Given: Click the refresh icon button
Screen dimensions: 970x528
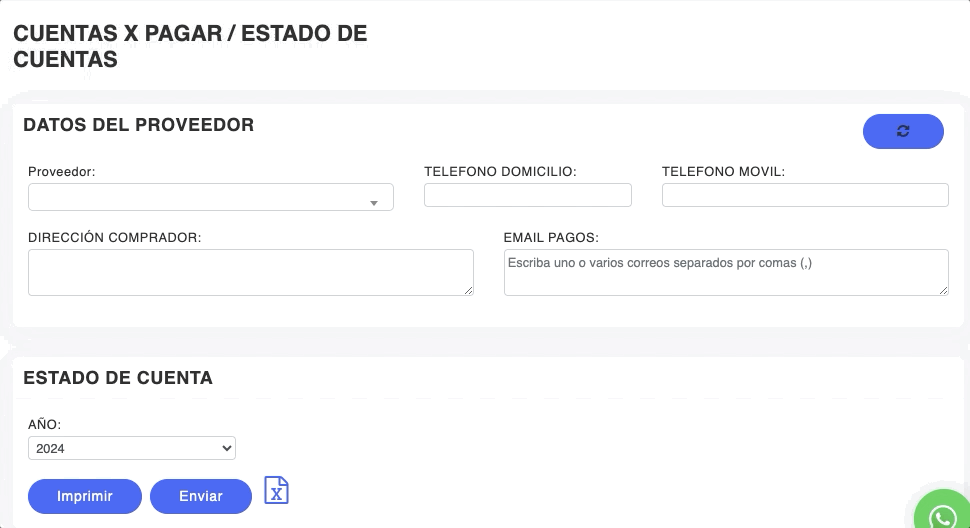Looking at the screenshot, I should pos(903,131).
